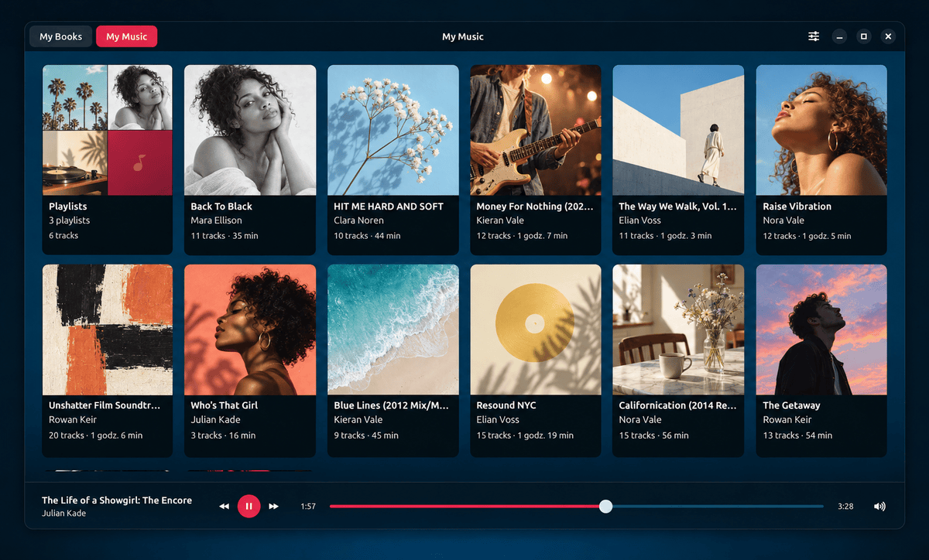Click '10 tracks · 44 min' text
929x560 pixels.
(367, 236)
